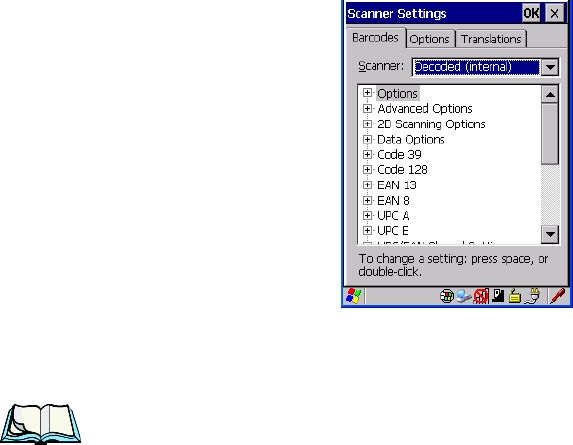This screenshot has width=573, height=445.
Task: Expand the Code 39 node
Action: (x=368, y=155)
